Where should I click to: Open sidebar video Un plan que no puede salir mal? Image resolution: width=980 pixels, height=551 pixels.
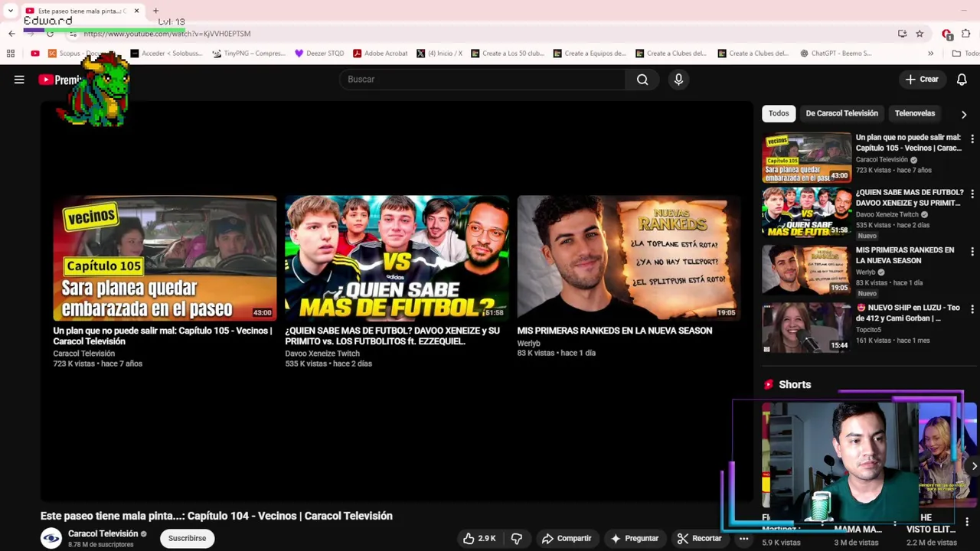pyautogui.click(x=806, y=158)
